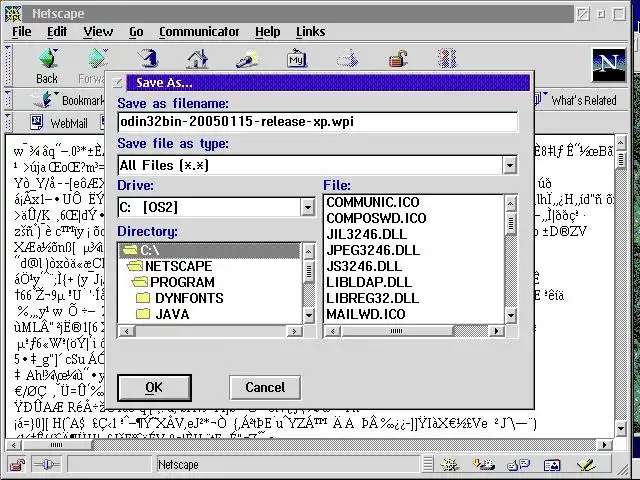Select file JS3246.DLL
Viewport: 640px width, 480px height.
pyautogui.click(x=364, y=266)
